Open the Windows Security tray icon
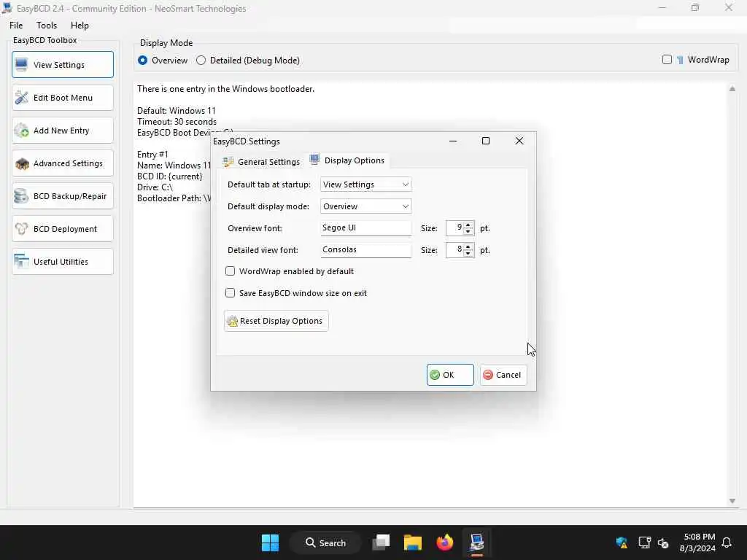The width and height of the screenshot is (747, 560). pos(622,542)
